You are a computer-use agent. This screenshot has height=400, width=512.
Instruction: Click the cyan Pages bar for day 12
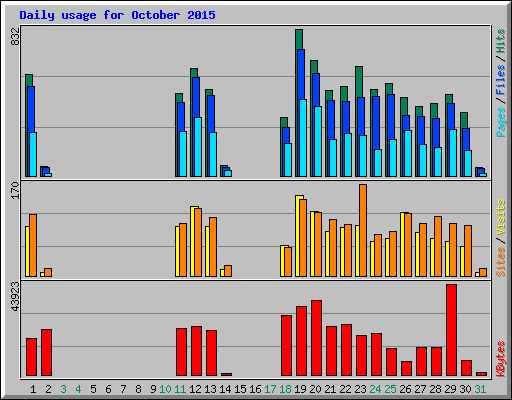pyautogui.click(x=198, y=147)
